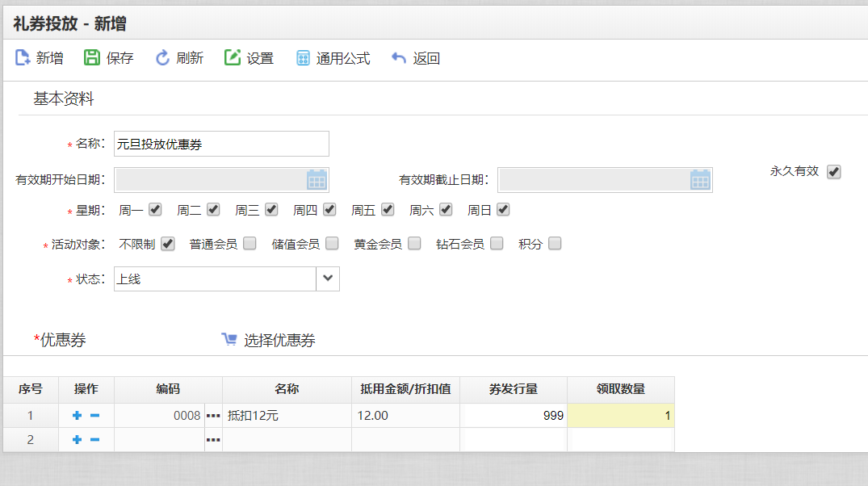Click the 新增 (New) toolbar icon
The height and width of the screenshot is (486, 868).
coord(23,58)
